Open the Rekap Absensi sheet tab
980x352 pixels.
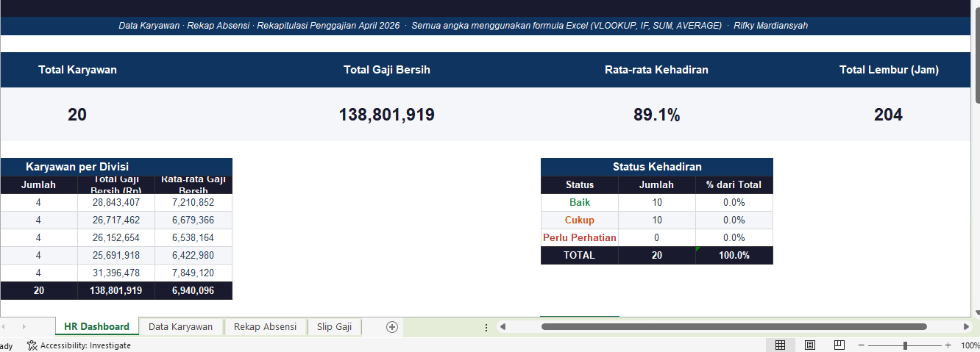[265, 327]
